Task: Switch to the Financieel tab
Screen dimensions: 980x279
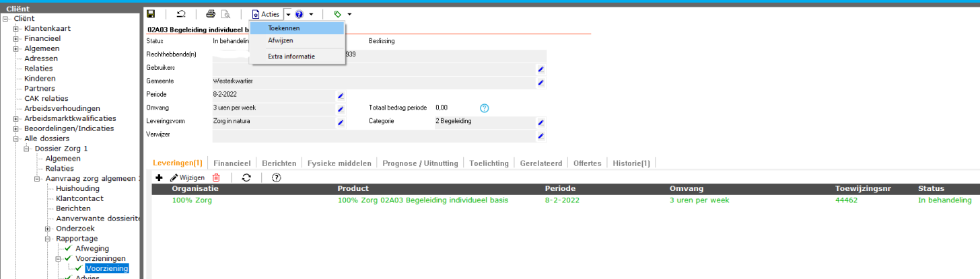Action: [x=232, y=163]
